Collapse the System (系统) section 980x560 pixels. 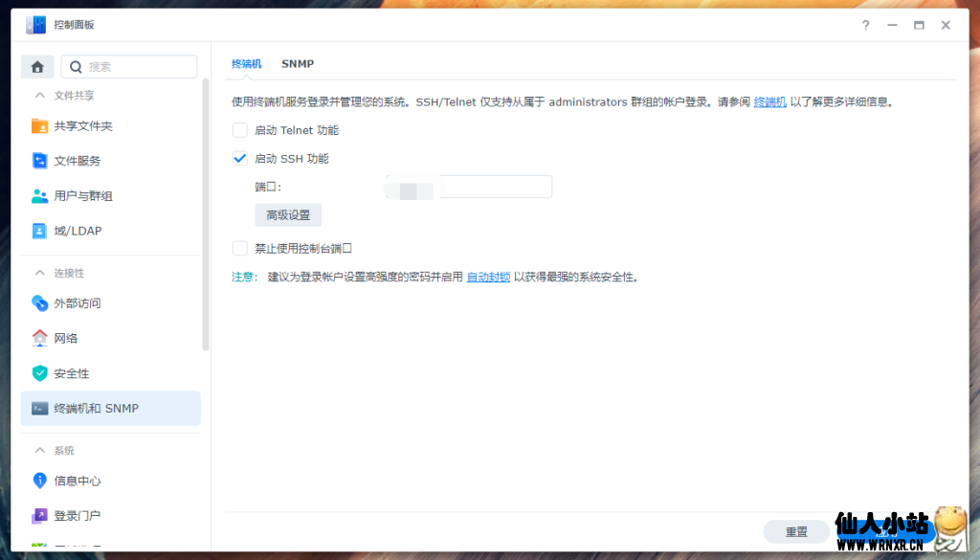(x=40, y=450)
